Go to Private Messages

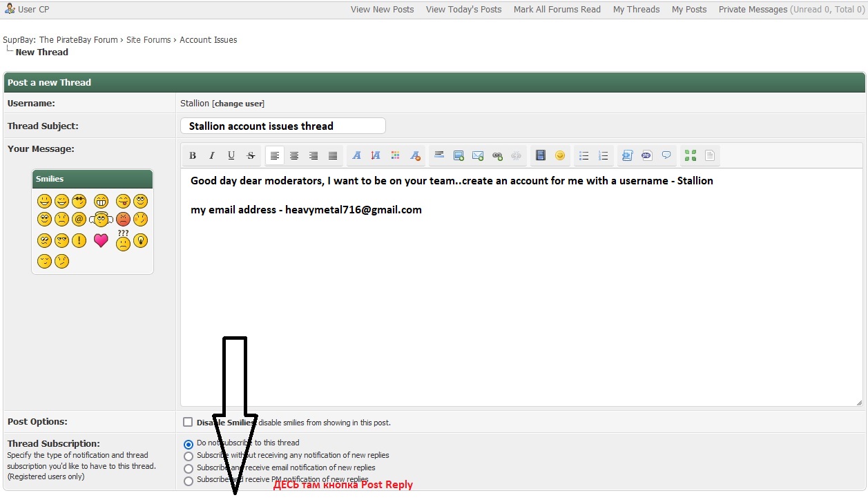pos(753,10)
